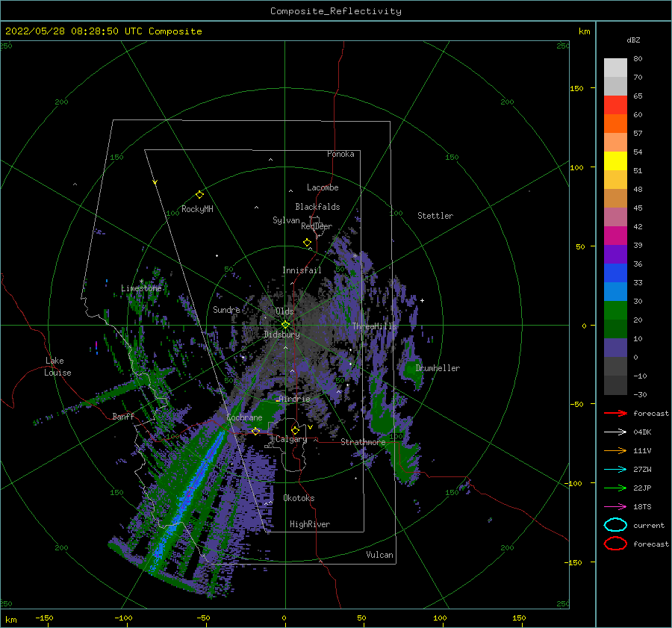Image resolution: width=672 pixels, height=628 pixels.
Task: Select the violet-purple dBZ legend swatch
Action: click(x=615, y=254)
